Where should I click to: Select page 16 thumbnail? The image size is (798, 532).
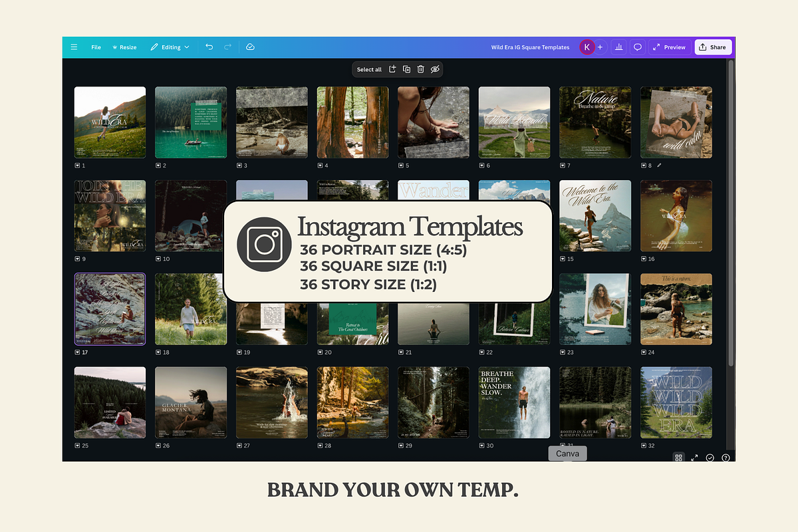click(676, 215)
